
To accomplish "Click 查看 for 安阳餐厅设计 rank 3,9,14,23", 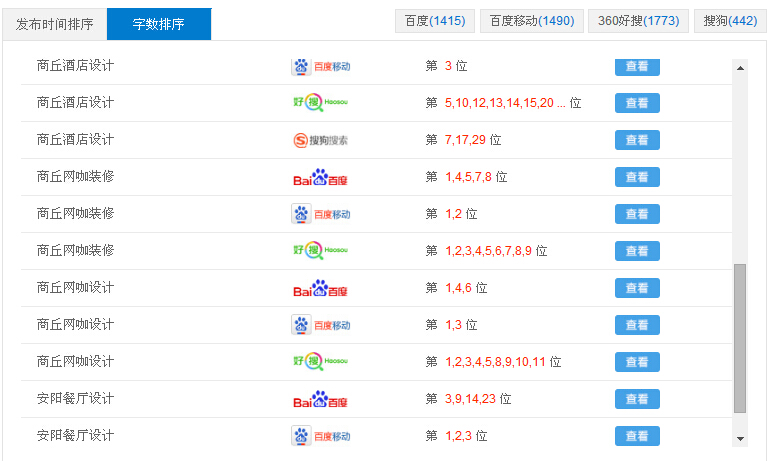I will click(x=637, y=399).
